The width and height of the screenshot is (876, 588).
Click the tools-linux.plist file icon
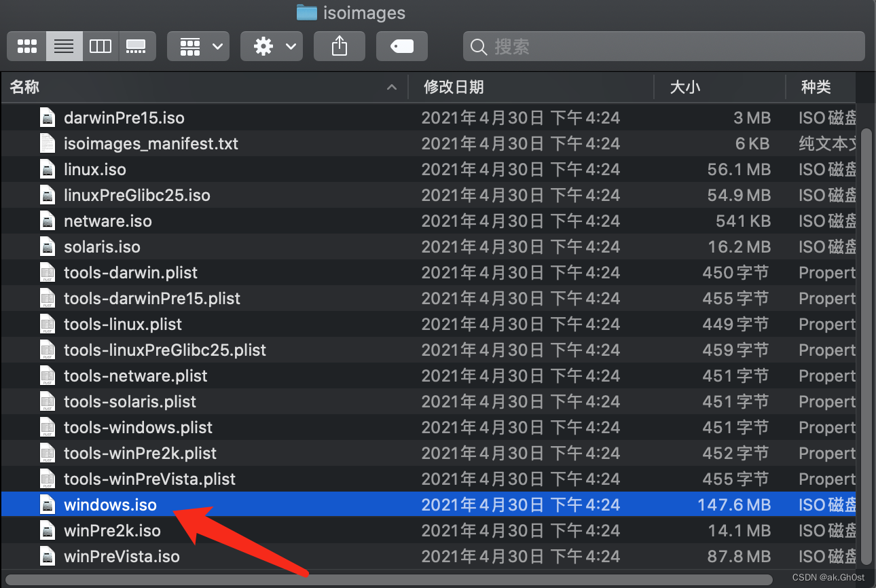click(47, 324)
